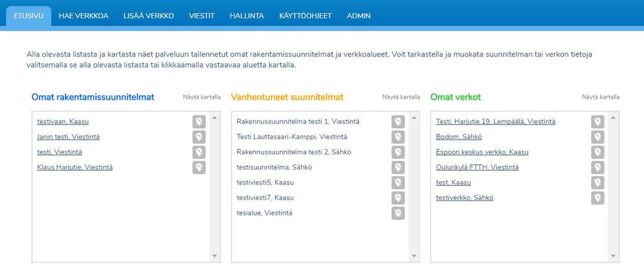This screenshot has width=644, height=267.
Task: Select testiviesti7, Kaasu row
Action: 265,198
